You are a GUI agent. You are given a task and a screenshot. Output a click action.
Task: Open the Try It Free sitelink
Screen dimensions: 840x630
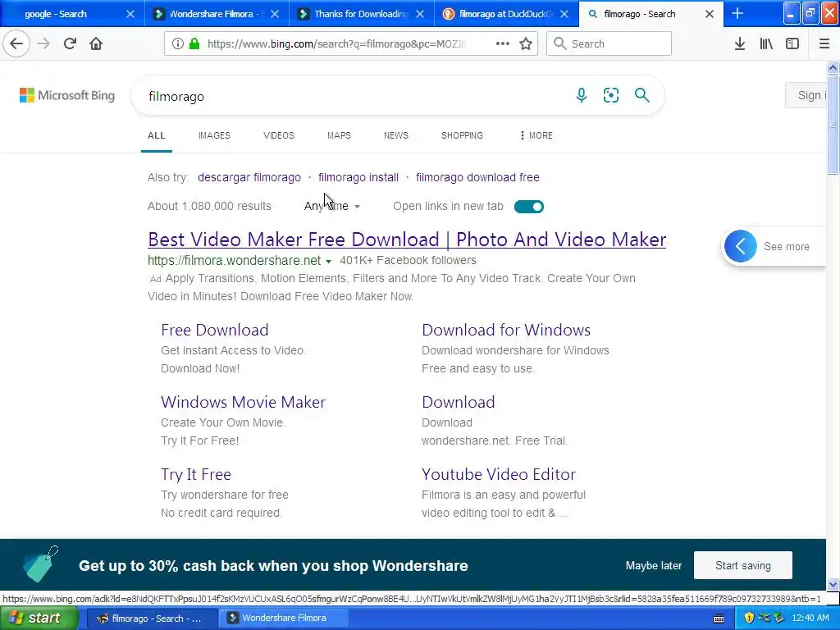point(196,475)
